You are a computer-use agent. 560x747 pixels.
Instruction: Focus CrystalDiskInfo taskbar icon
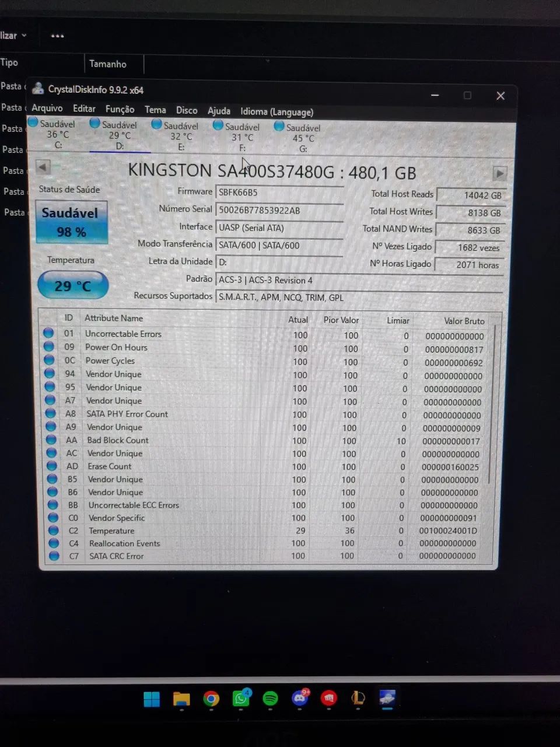[x=387, y=697]
